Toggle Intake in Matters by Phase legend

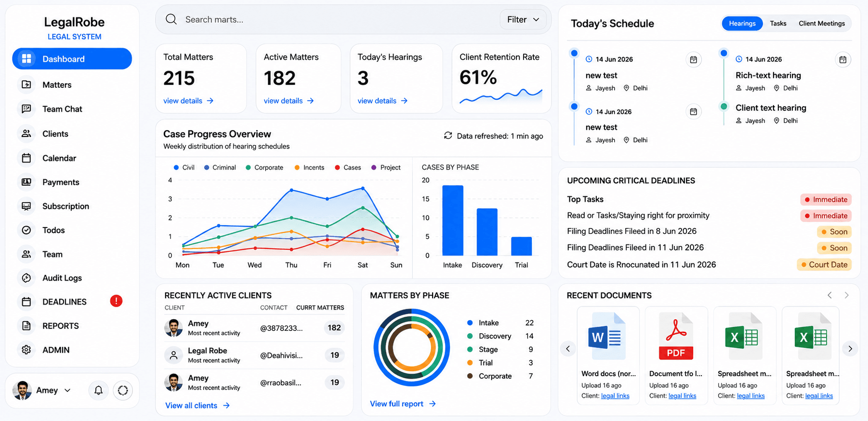click(483, 323)
